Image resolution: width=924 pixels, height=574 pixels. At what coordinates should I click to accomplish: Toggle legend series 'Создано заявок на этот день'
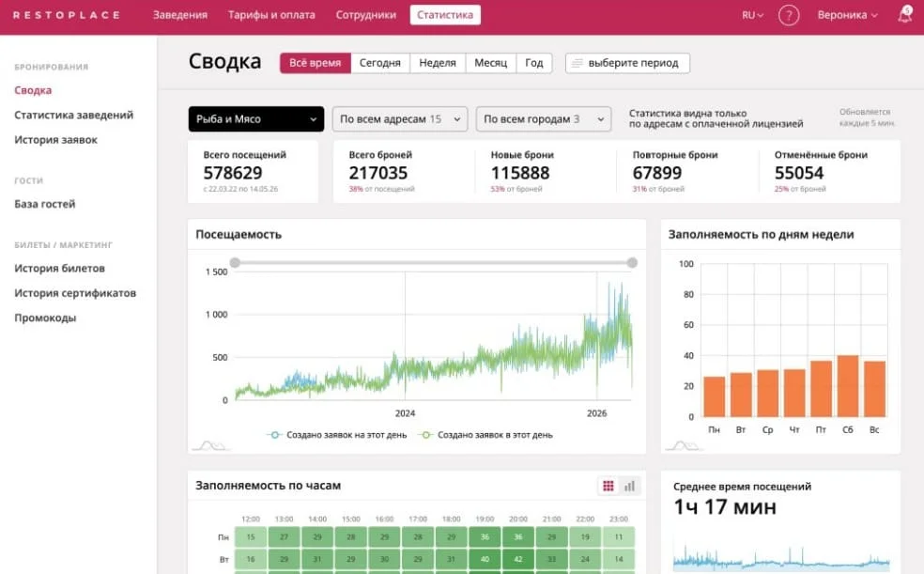tap(337, 435)
